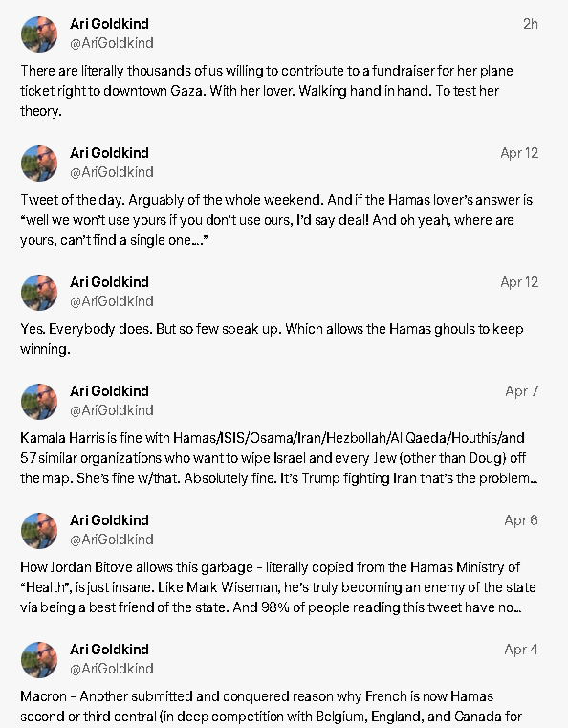The width and height of the screenshot is (568, 728).
Task: Click the Apr 4 timestamp
Action: click(x=521, y=649)
